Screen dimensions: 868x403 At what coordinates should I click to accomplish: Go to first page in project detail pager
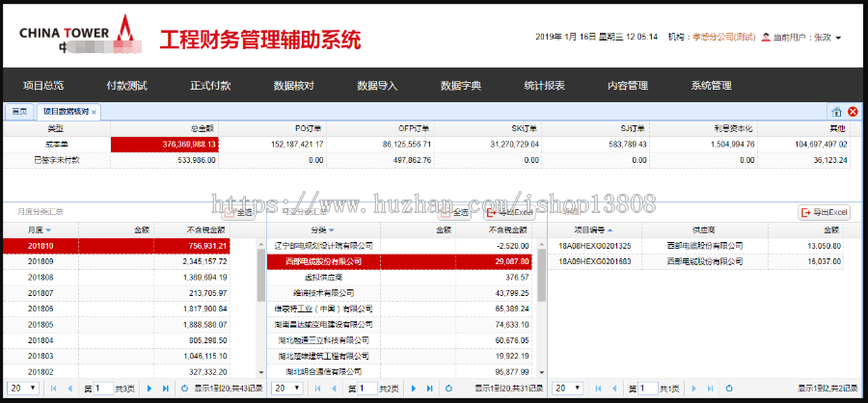coord(596,389)
